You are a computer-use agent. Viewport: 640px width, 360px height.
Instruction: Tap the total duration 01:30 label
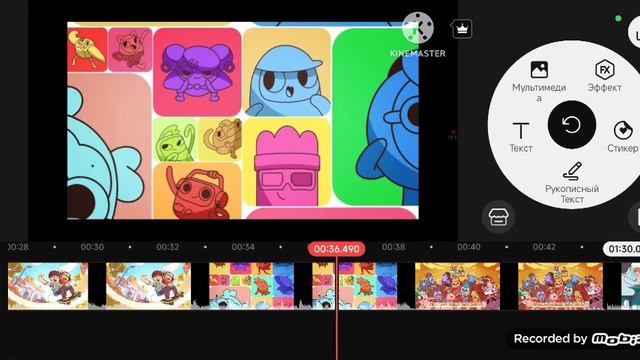[622, 249]
